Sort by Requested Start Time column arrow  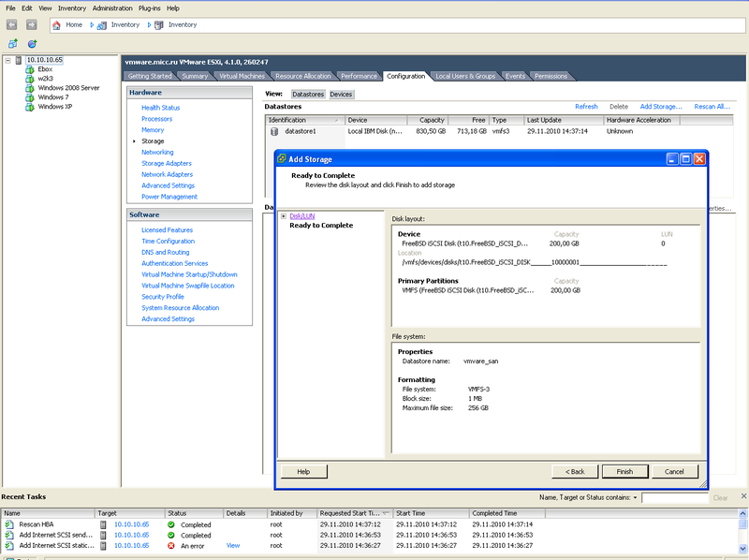(x=385, y=513)
